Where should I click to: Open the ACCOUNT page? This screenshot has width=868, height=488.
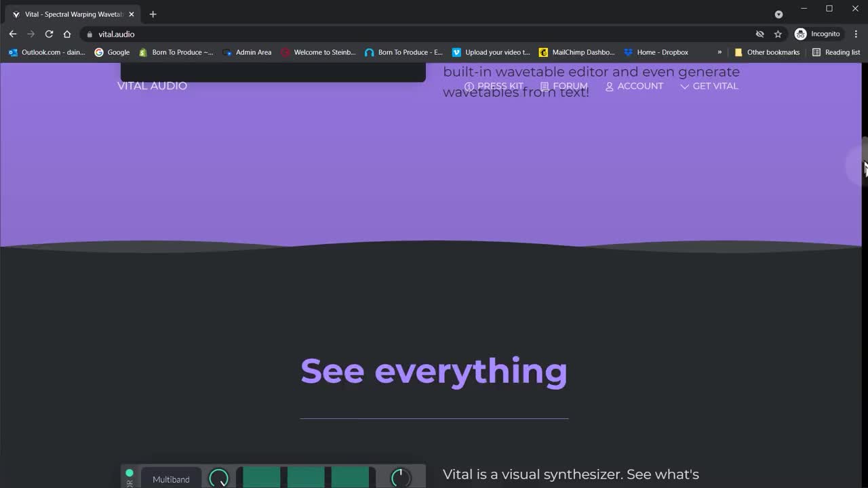pyautogui.click(x=634, y=86)
